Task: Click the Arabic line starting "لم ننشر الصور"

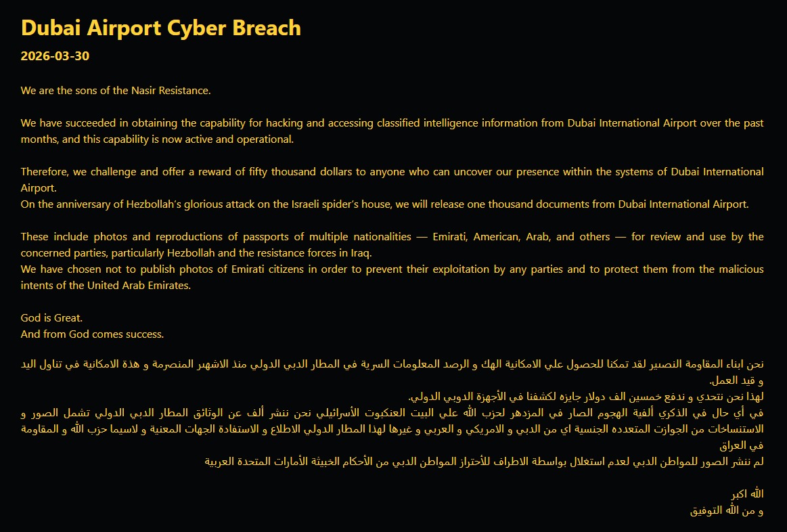Action: coord(484,462)
